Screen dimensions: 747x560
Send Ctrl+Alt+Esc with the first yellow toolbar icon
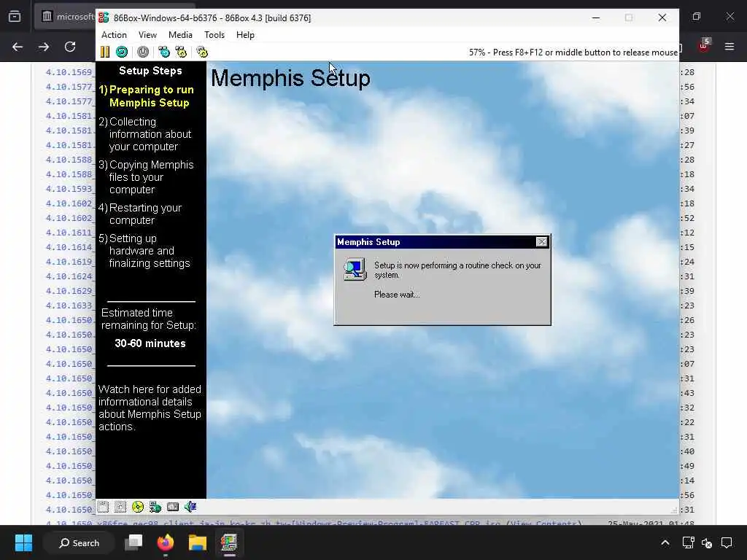181,52
